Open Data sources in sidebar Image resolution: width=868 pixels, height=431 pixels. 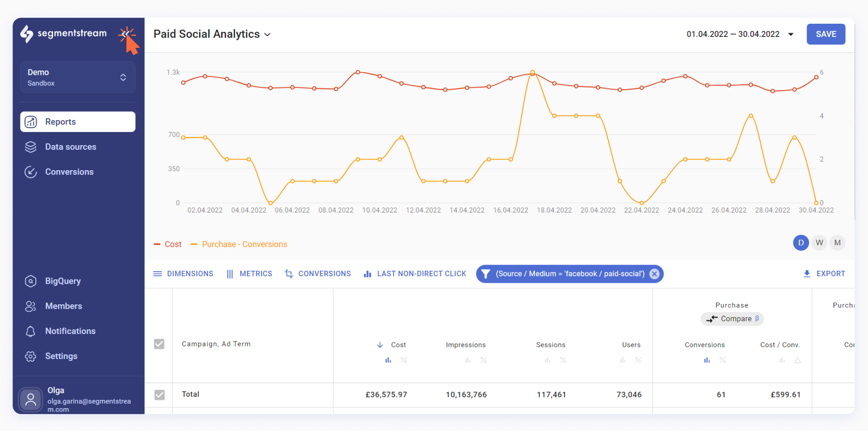[x=70, y=147]
